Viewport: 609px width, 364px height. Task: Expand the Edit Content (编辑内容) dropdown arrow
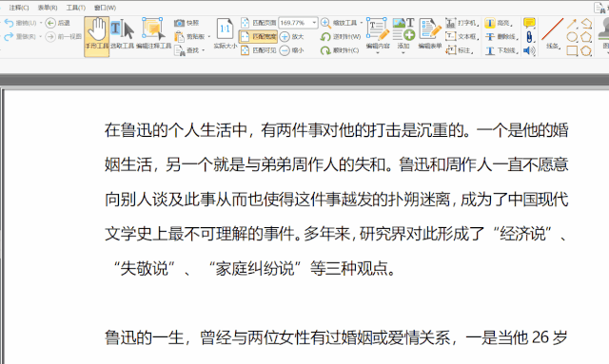coord(378,52)
